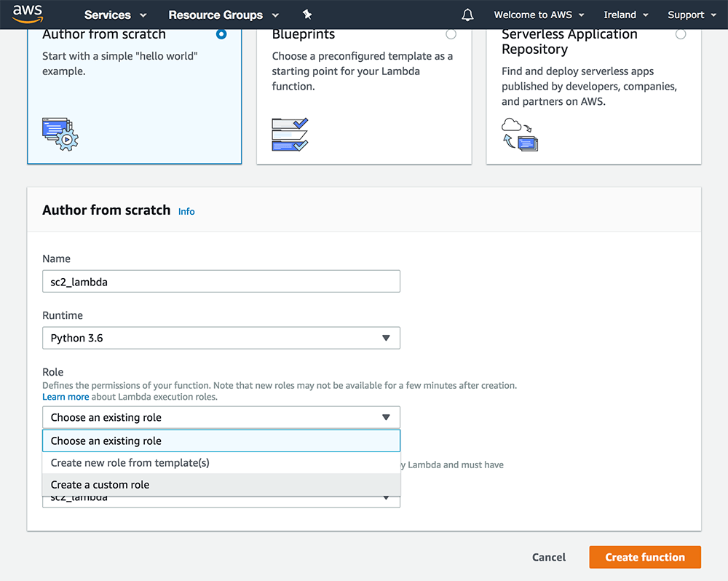Open the Runtime dropdown showing Python 3.6
The height and width of the screenshot is (581, 728).
(221, 338)
